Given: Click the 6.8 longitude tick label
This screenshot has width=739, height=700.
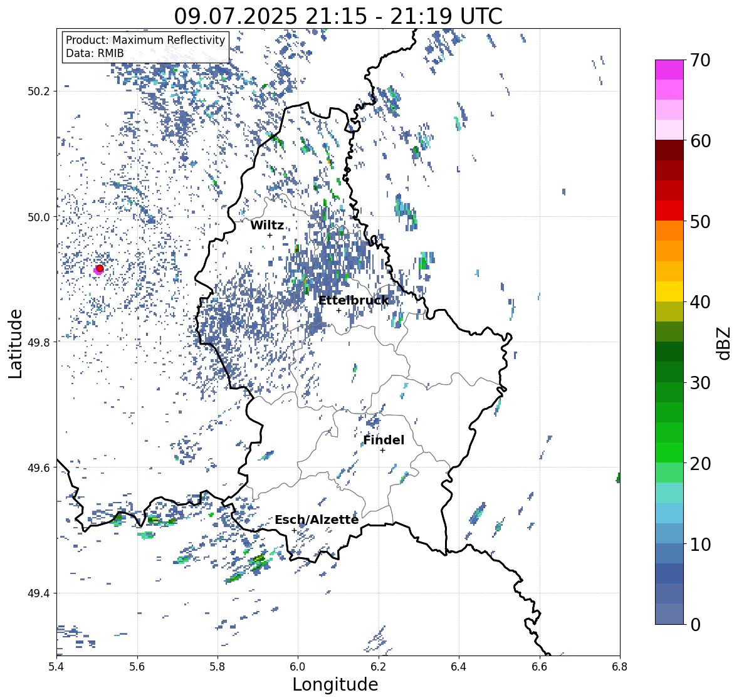Looking at the screenshot, I should (620, 667).
